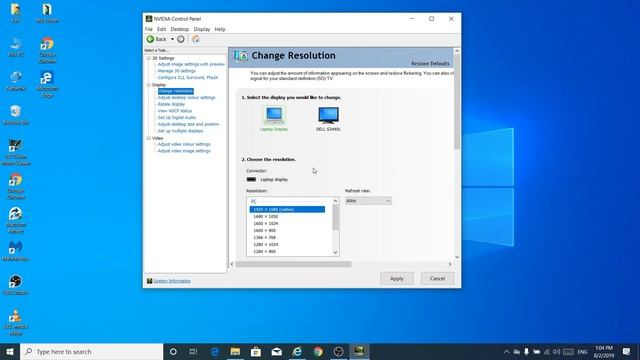Open the Set Up Digital Audio task
640x360 pixels.
click(177, 118)
